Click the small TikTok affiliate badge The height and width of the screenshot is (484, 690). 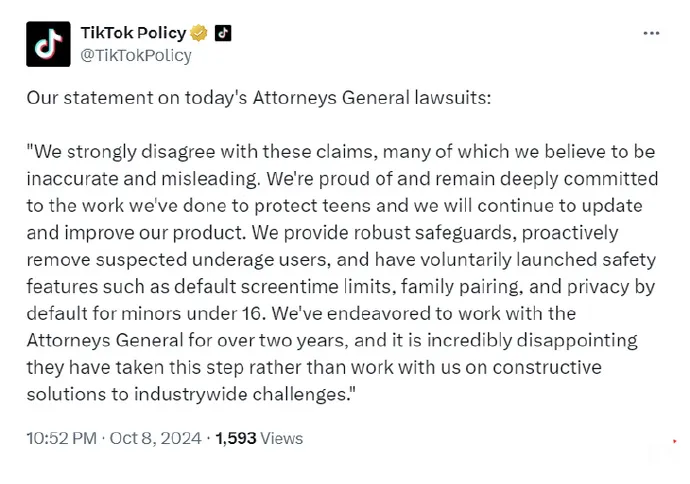pos(223,33)
